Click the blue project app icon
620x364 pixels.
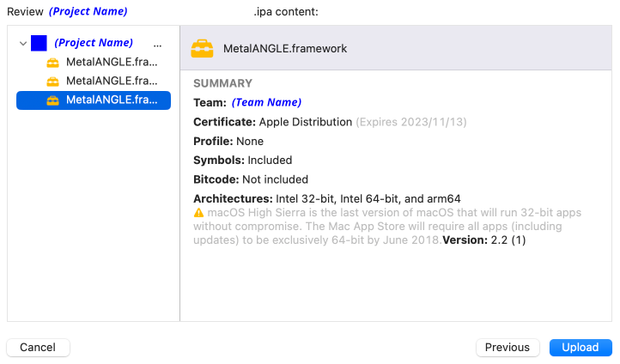click(x=39, y=43)
